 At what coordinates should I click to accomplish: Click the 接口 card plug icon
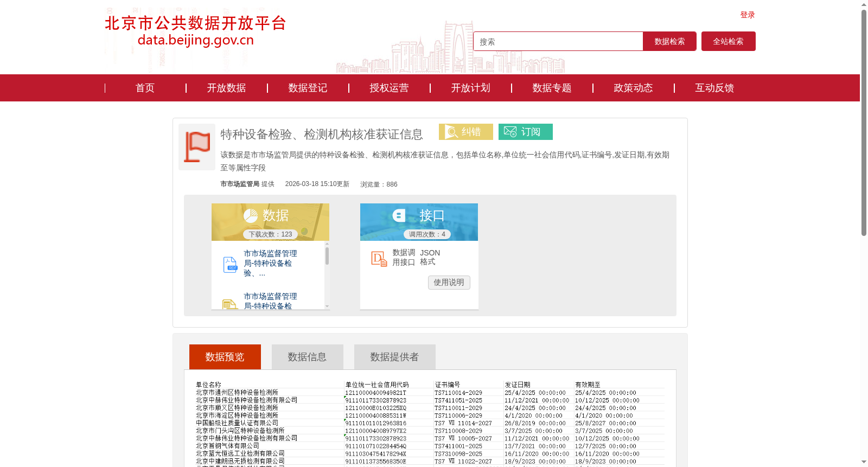399,215
